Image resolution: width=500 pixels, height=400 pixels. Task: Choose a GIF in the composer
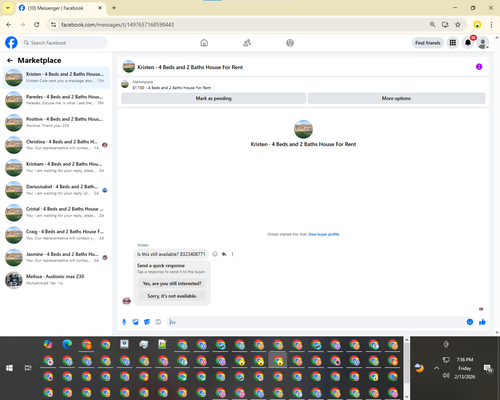[x=158, y=322]
